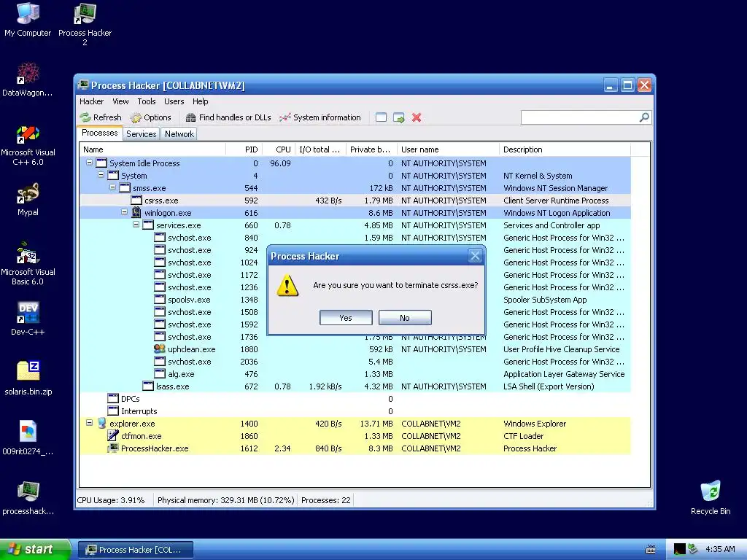Click the search input field

[x=580, y=117]
